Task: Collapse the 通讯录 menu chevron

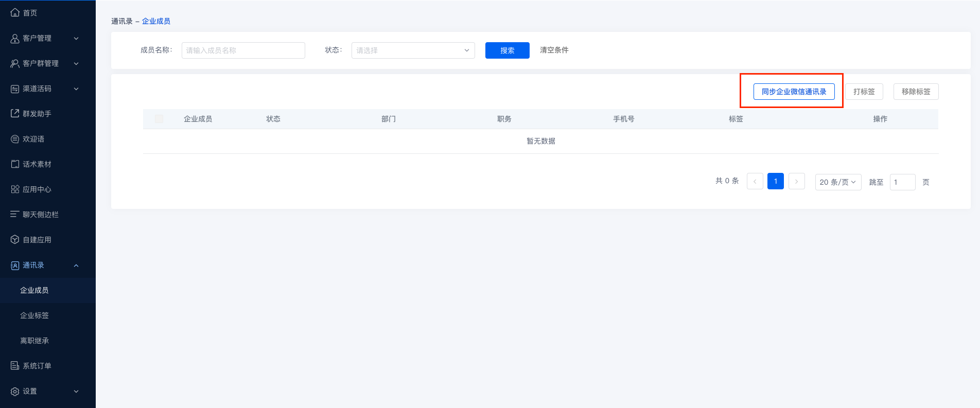Action: click(x=76, y=265)
